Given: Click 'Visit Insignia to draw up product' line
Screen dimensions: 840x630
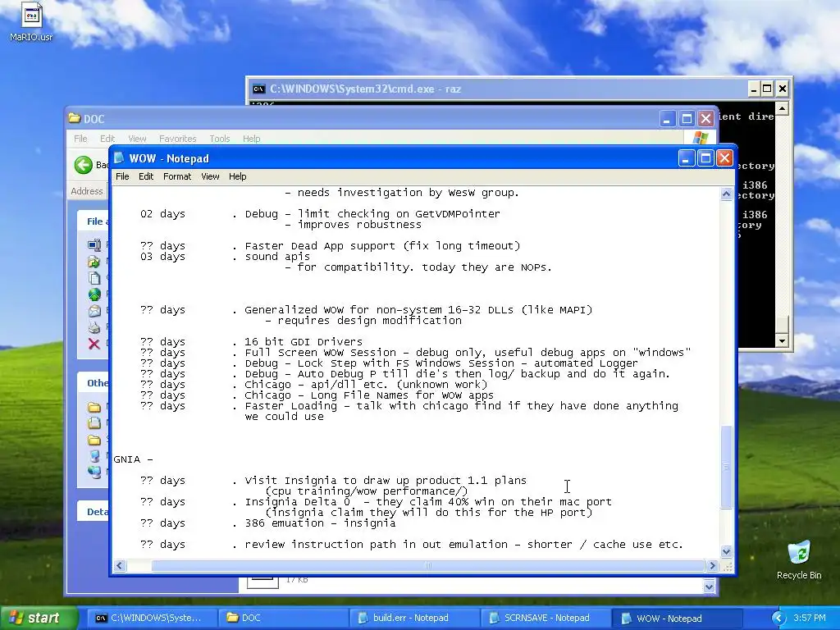Looking at the screenshot, I should coord(386,481).
